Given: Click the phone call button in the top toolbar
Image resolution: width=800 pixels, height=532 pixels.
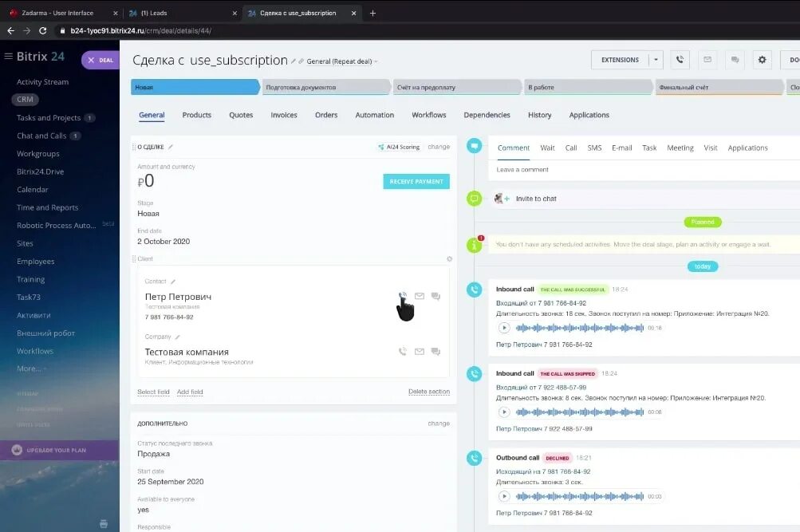Looking at the screenshot, I should pyautogui.click(x=680, y=60).
